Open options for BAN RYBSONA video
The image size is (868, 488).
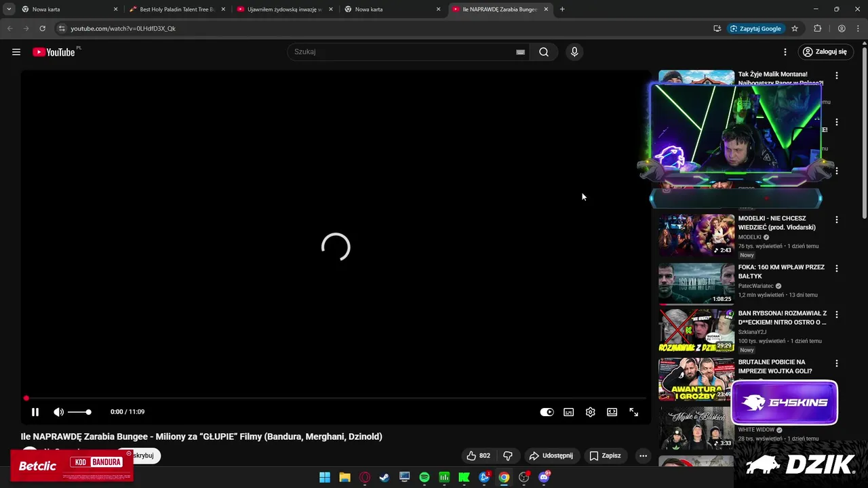click(x=837, y=314)
